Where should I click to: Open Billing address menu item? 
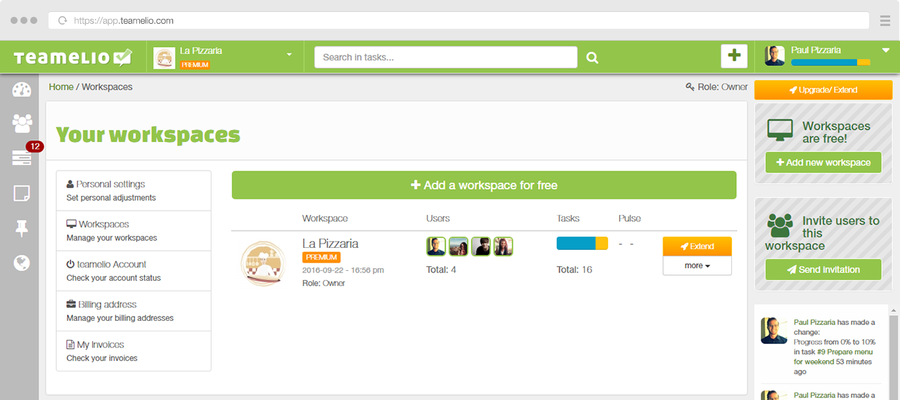click(134, 311)
